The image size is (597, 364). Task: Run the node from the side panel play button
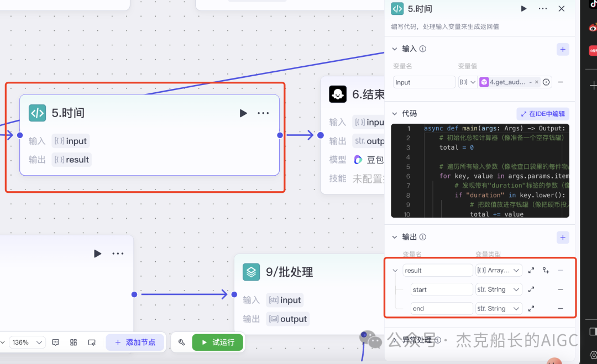click(x=523, y=9)
